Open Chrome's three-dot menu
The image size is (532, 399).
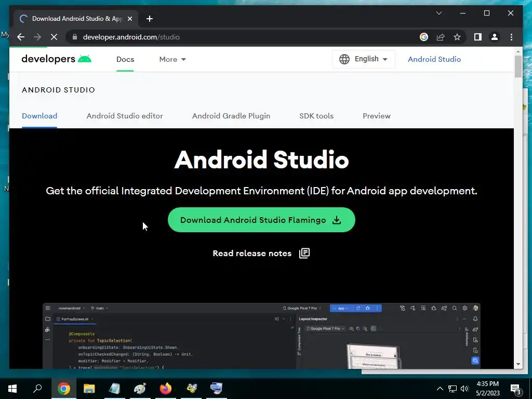511,37
